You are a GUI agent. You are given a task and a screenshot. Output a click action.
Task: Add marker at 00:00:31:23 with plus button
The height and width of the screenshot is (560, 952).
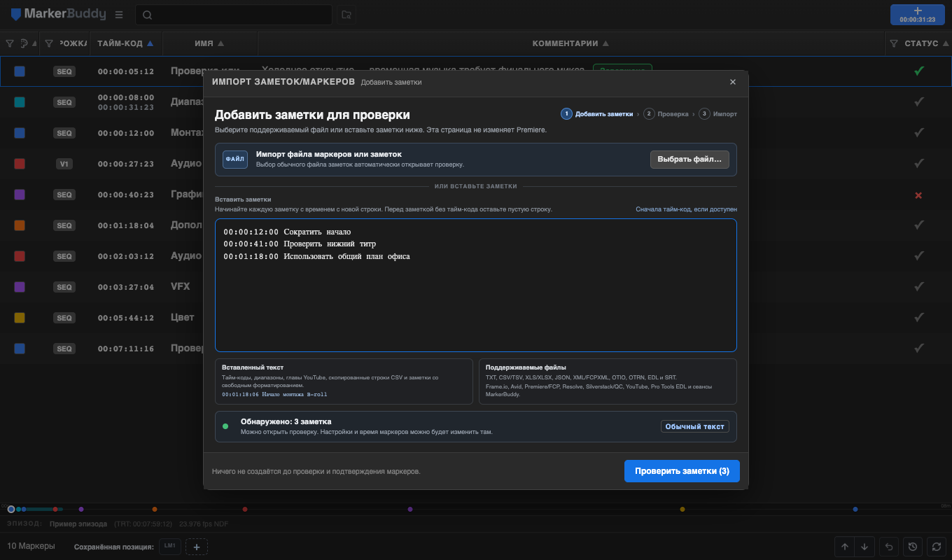pos(918,15)
